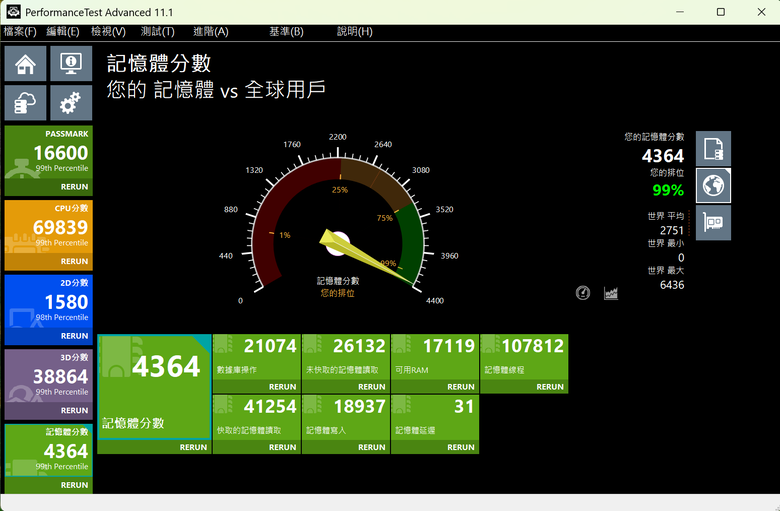780x511 pixels.
Task: Rerun the 2D分數 test
Action: 74,336
